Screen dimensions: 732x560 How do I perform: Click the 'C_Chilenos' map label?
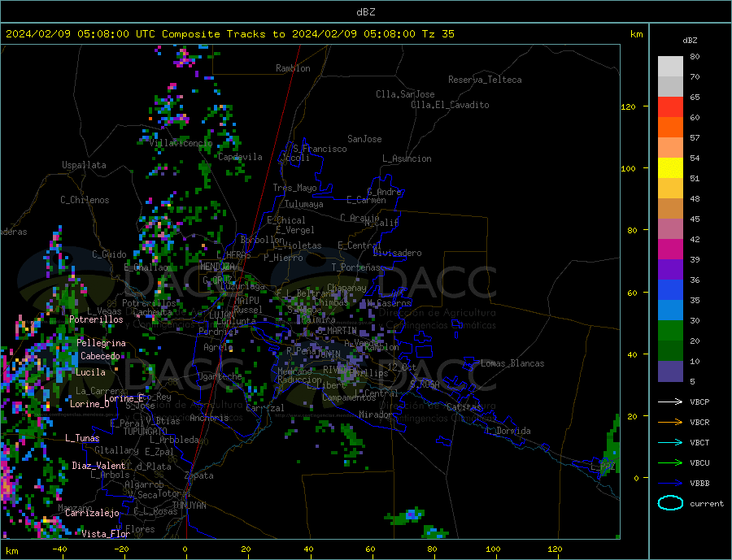(85, 200)
